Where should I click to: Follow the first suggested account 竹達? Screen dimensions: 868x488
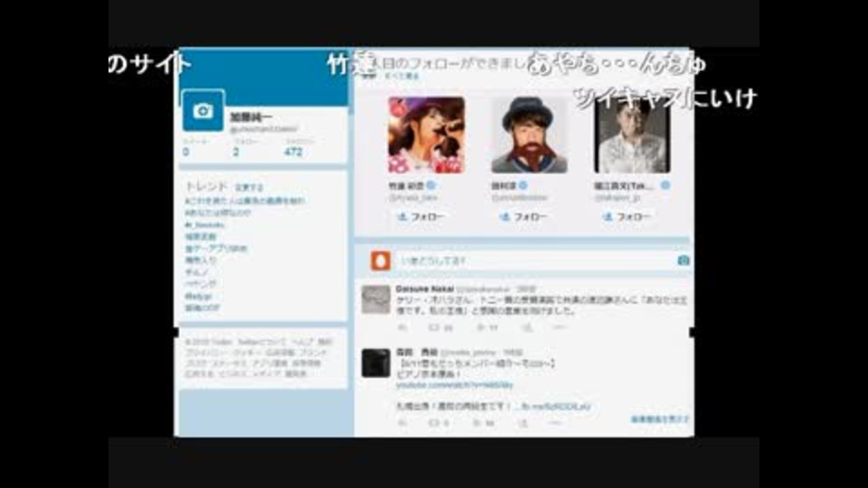pos(421,217)
